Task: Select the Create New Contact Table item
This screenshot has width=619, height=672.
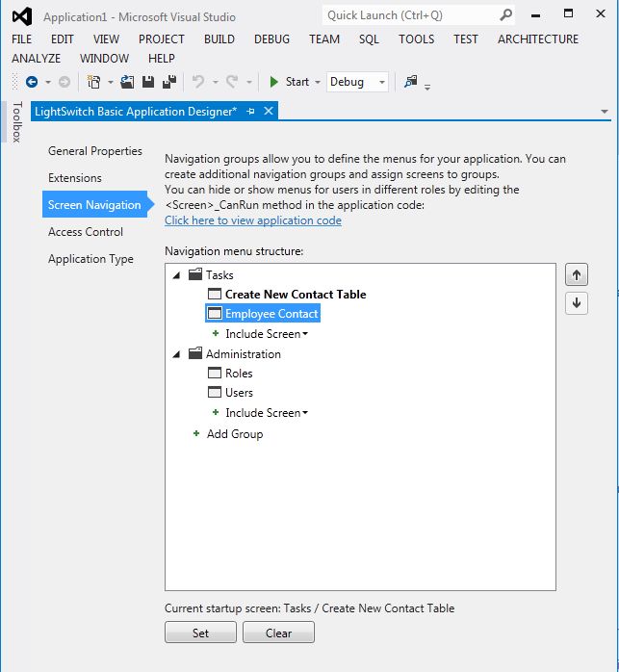Action: tap(296, 294)
